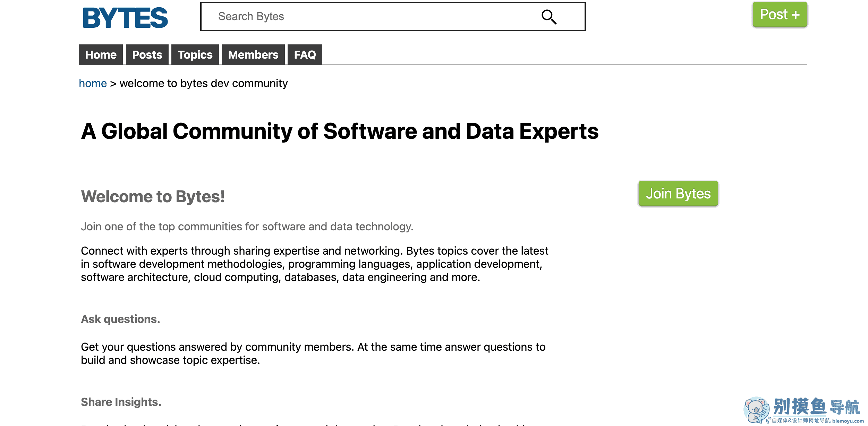Click the BYTES logo

(125, 18)
